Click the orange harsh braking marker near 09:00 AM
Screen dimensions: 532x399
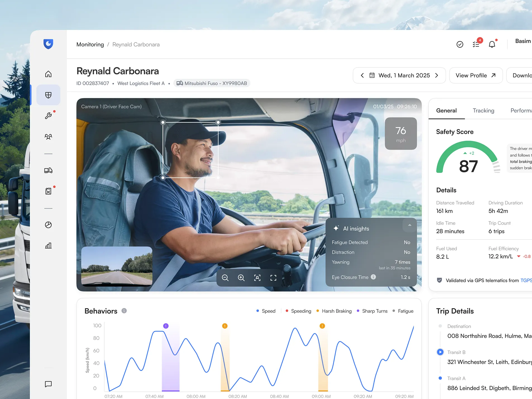[x=322, y=326]
